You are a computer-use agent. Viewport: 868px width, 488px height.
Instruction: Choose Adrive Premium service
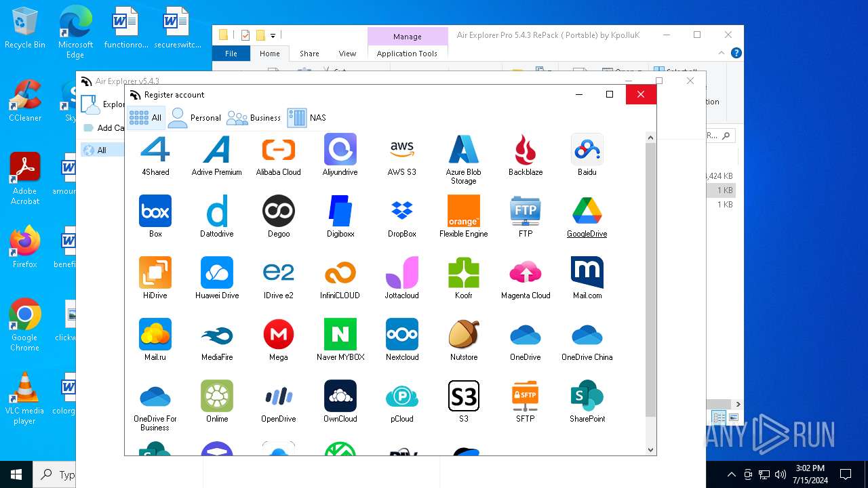click(x=217, y=155)
